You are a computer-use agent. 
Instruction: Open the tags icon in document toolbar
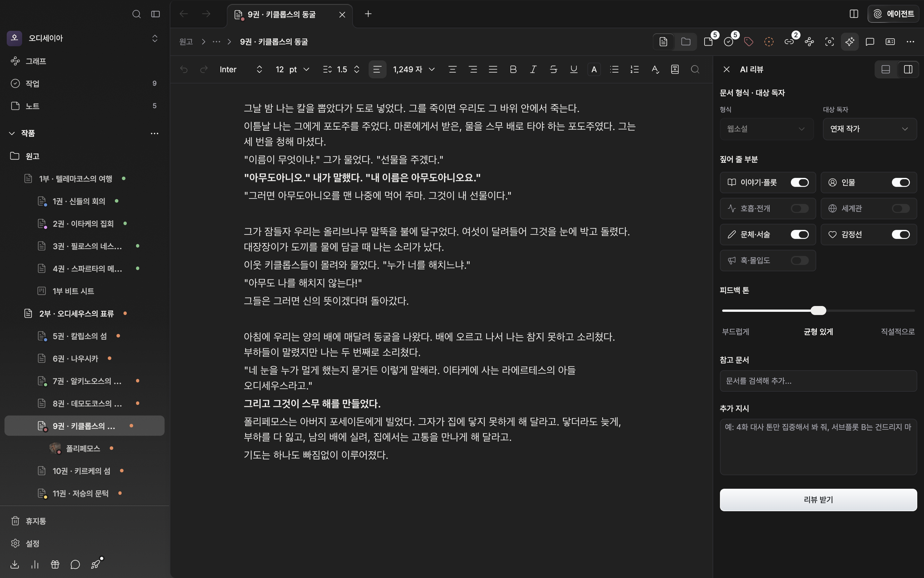point(749,42)
